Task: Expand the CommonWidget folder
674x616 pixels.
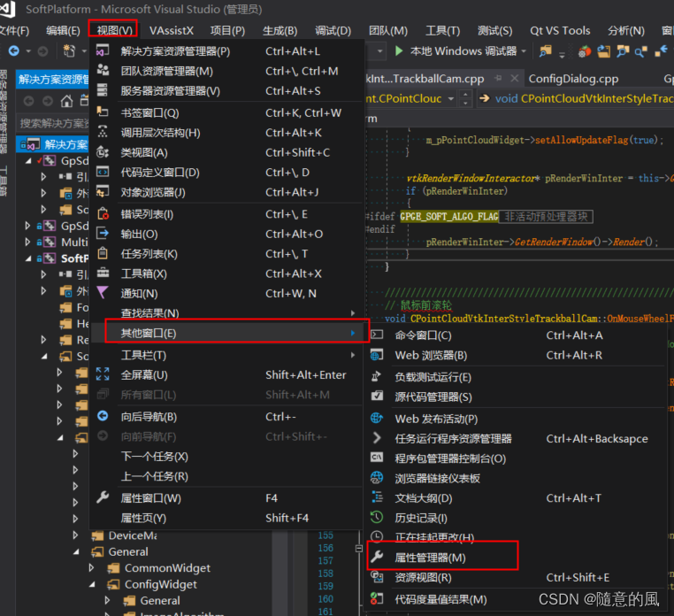Action: [x=92, y=568]
